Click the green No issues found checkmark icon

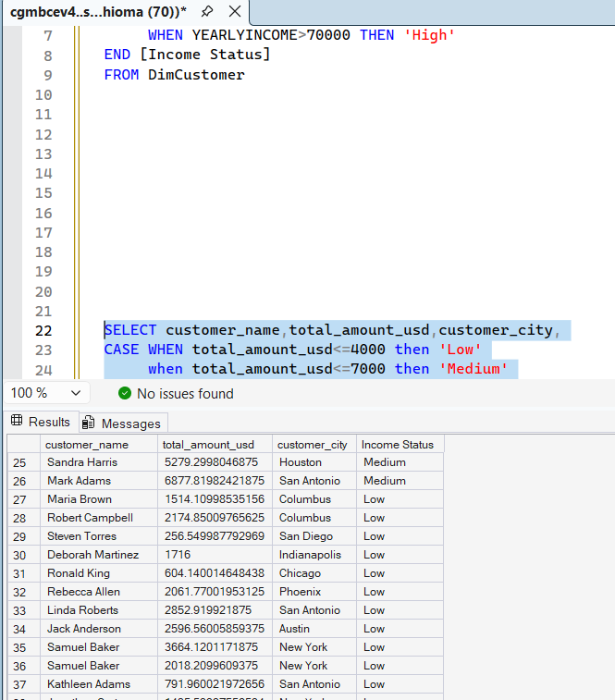coord(125,393)
